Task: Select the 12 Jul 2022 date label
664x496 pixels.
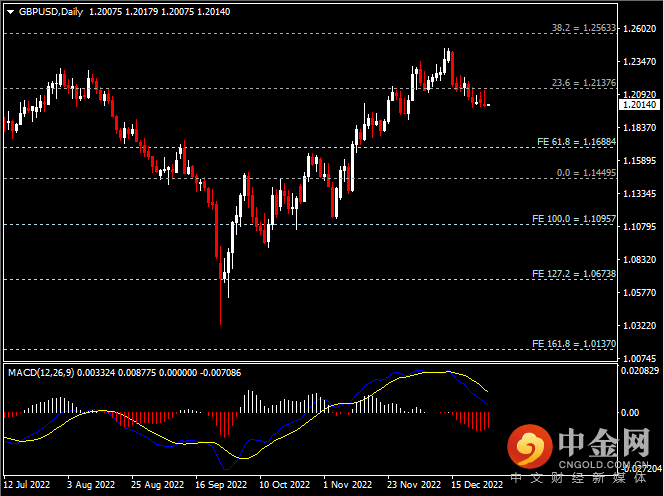Action: click(x=27, y=485)
